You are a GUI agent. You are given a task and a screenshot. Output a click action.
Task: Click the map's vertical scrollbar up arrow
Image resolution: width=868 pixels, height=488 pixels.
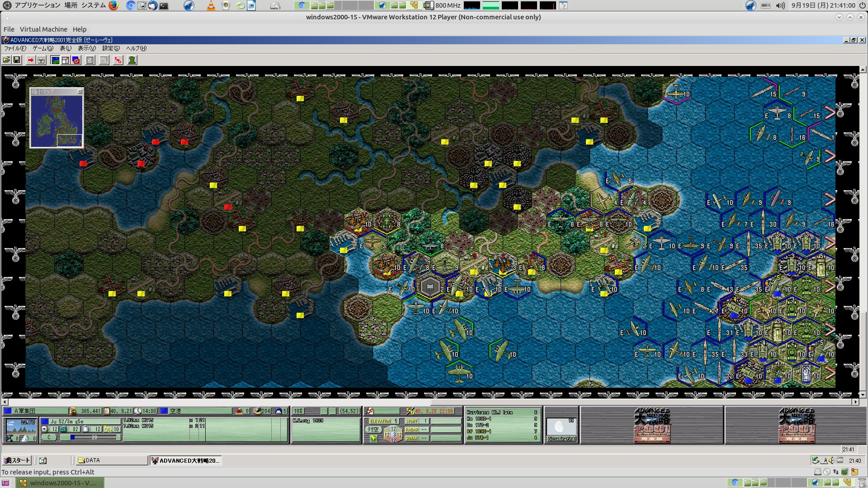click(x=863, y=70)
